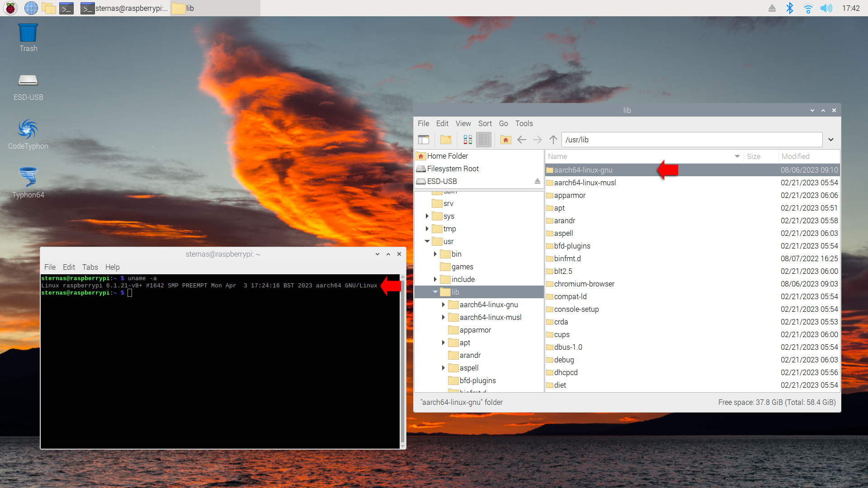Open the path history dropdown
868x488 pixels.
(x=831, y=140)
